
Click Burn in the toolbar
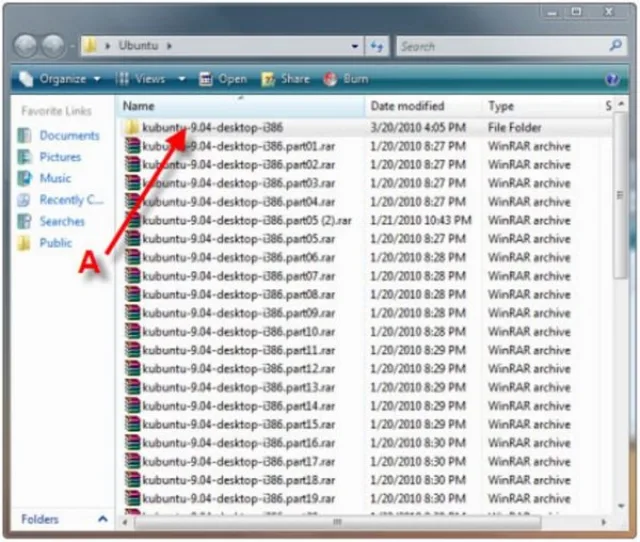pos(346,79)
